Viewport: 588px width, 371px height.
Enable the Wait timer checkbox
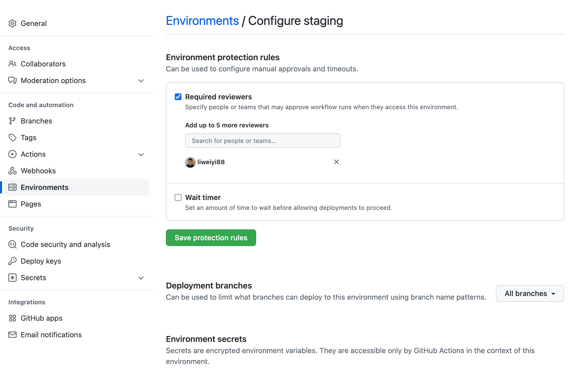click(x=178, y=197)
